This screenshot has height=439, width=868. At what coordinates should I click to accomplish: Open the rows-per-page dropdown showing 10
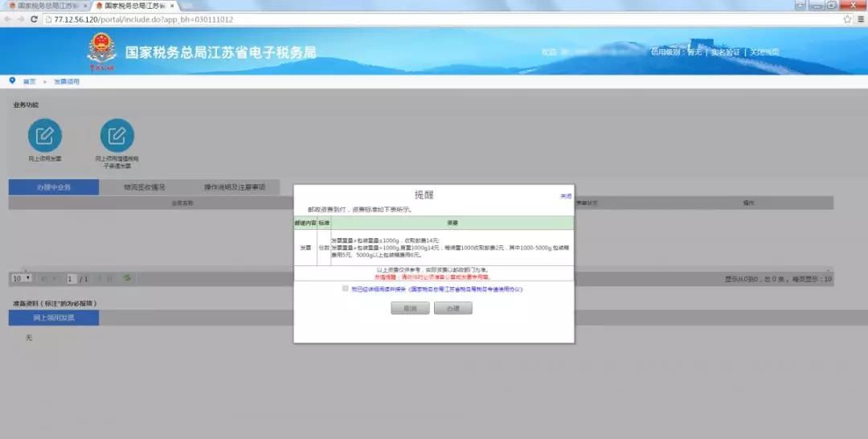pyautogui.click(x=21, y=278)
